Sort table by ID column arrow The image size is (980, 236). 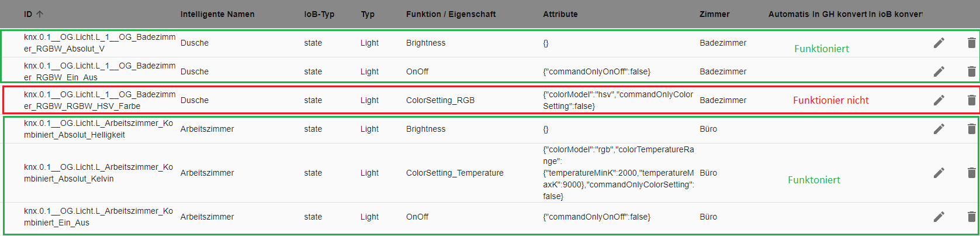tap(40, 14)
